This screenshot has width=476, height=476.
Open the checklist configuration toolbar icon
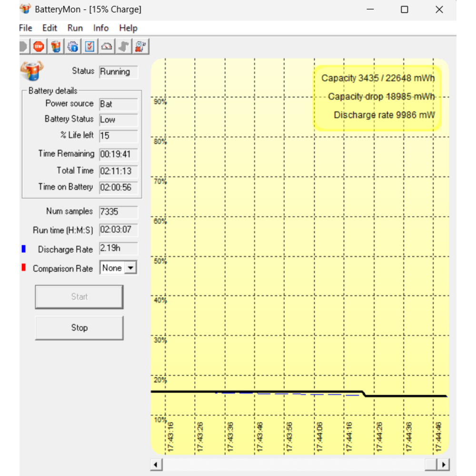click(90, 46)
